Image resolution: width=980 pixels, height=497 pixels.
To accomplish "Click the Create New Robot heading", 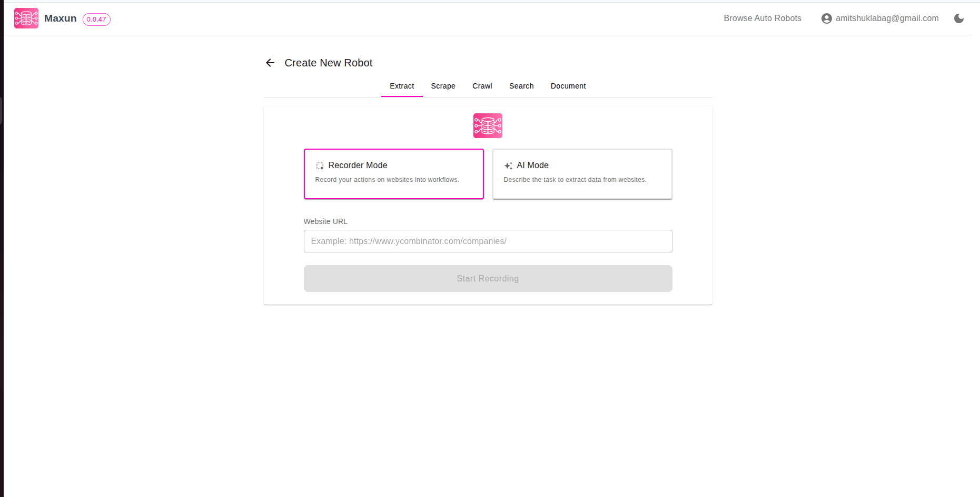I will pos(329,63).
